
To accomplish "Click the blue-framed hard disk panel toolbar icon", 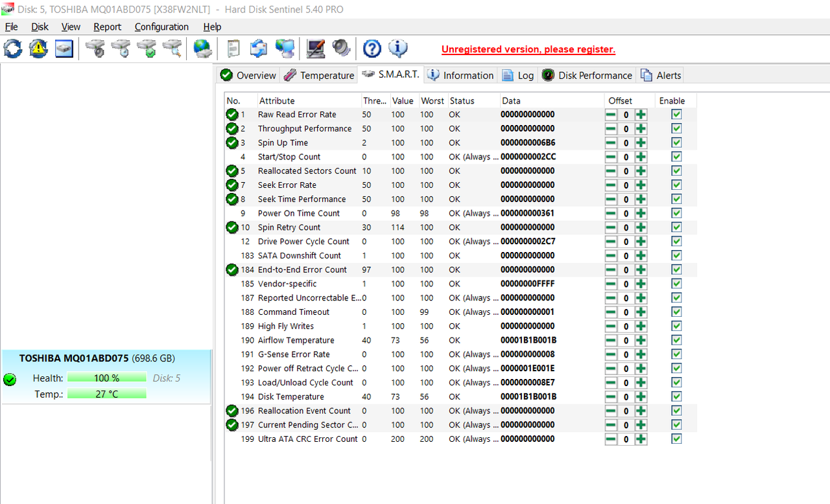I will tap(64, 49).
